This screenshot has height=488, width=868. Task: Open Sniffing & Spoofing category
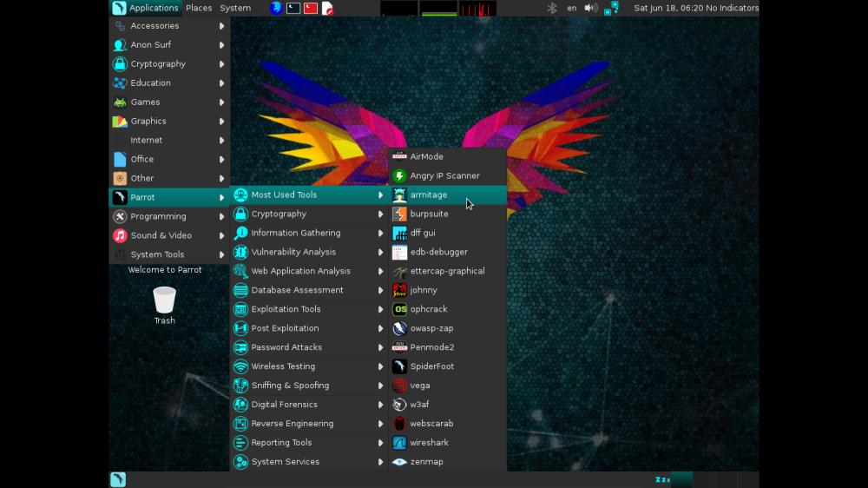point(309,386)
